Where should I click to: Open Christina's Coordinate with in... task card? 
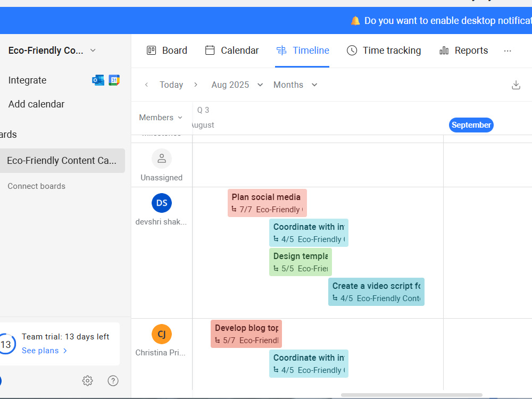[309, 364]
